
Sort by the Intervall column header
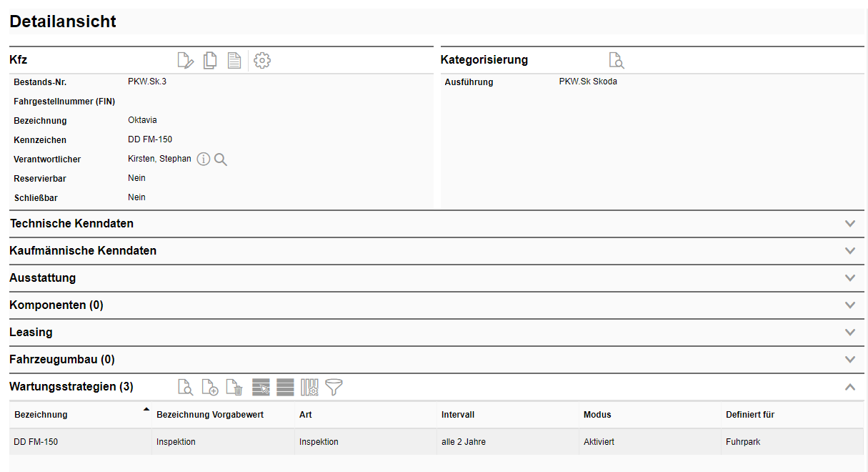click(458, 415)
